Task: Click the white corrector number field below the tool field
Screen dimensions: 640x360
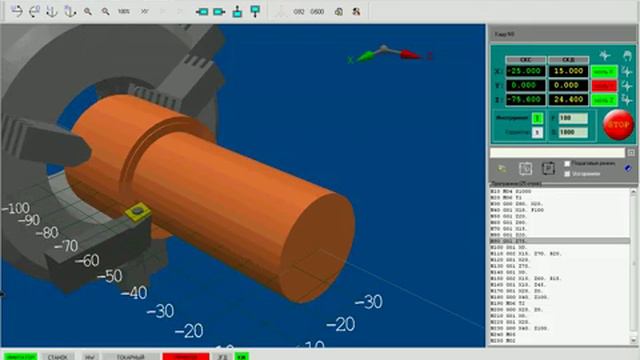Action: [537, 132]
